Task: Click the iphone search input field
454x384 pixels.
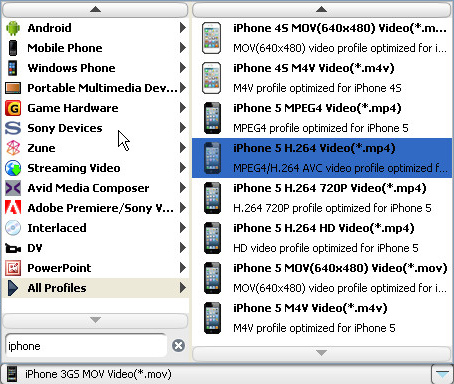Action: pos(86,346)
